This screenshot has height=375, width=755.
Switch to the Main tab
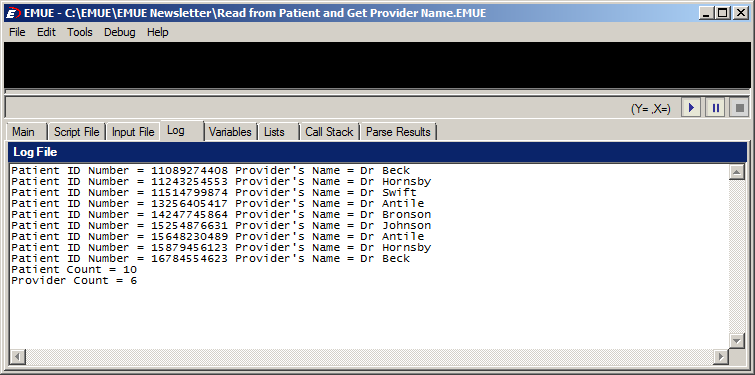click(x=27, y=132)
